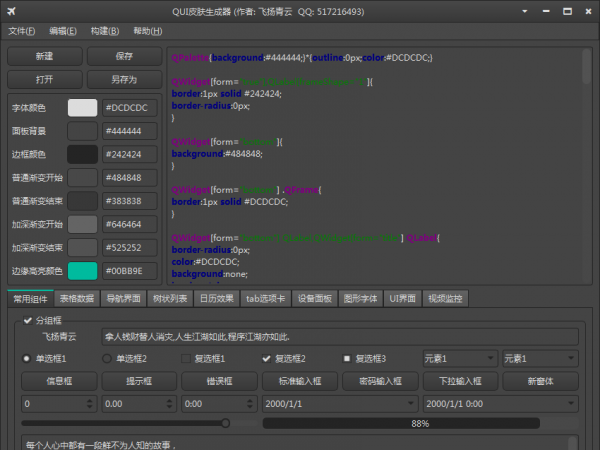Open the teal 边缘高亮颜色 swatch
The image size is (600, 450).
point(82,271)
